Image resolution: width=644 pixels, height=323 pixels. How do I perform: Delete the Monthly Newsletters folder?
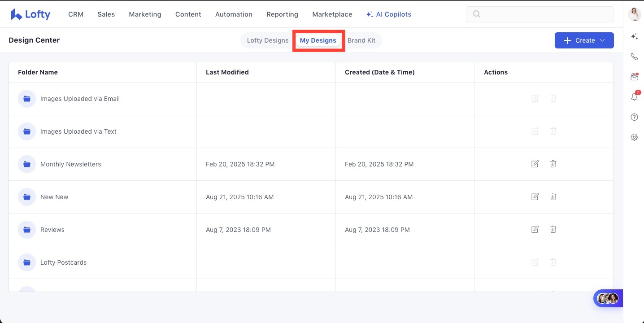click(553, 164)
